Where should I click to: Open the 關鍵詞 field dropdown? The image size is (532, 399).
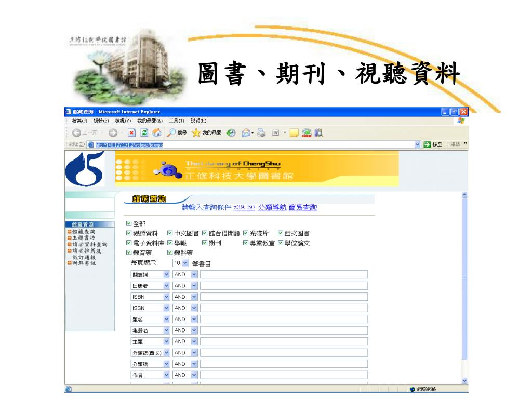pos(150,274)
